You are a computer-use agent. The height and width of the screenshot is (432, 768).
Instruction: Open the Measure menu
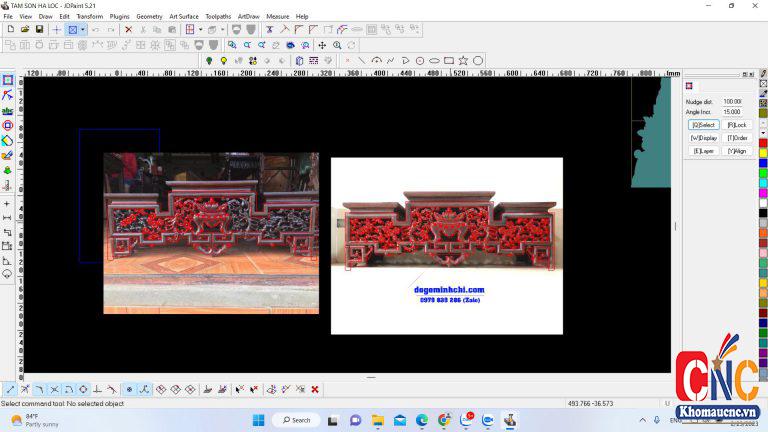[x=278, y=16]
